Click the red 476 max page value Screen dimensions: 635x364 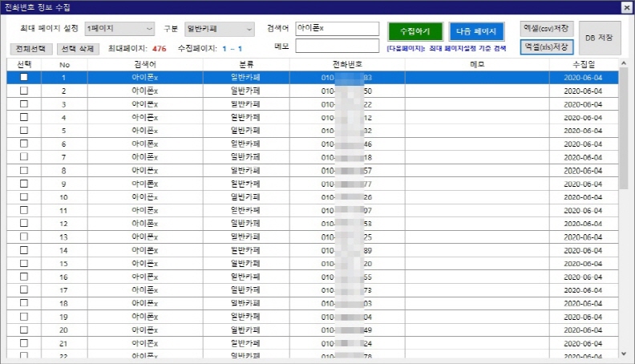point(160,49)
